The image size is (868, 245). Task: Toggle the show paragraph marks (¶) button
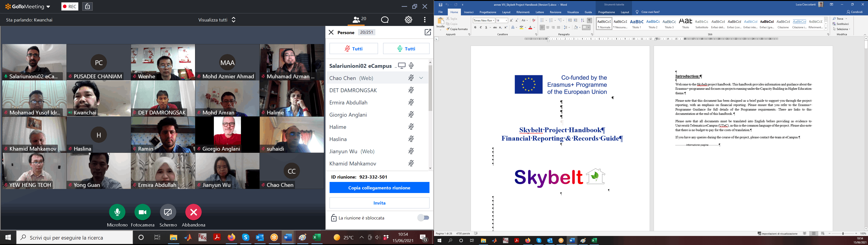point(589,21)
